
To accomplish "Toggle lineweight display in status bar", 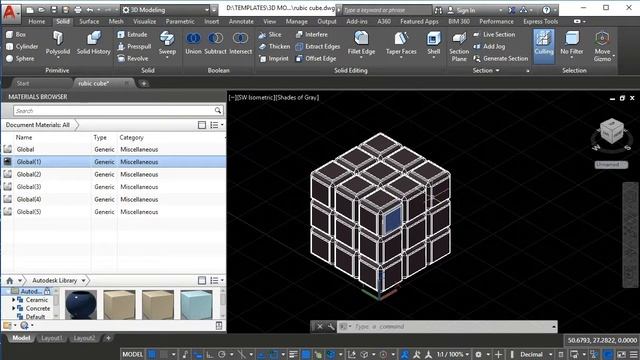I will pos(293,354).
